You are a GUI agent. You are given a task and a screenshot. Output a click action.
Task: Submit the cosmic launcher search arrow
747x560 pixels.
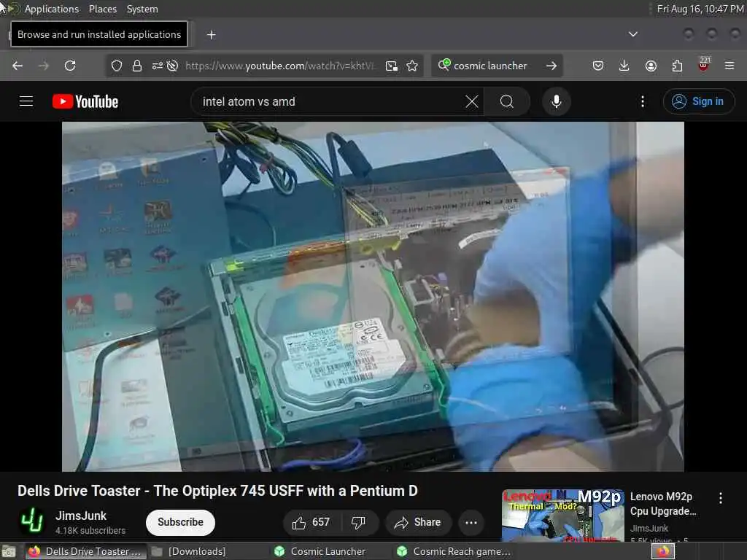click(551, 66)
